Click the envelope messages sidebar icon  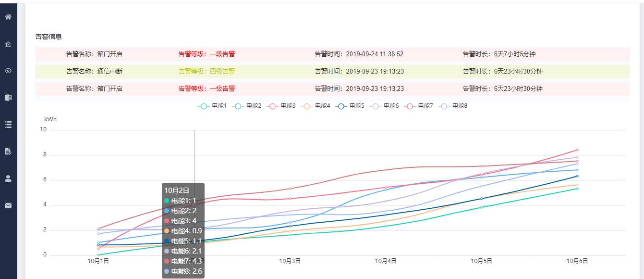click(8, 205)
